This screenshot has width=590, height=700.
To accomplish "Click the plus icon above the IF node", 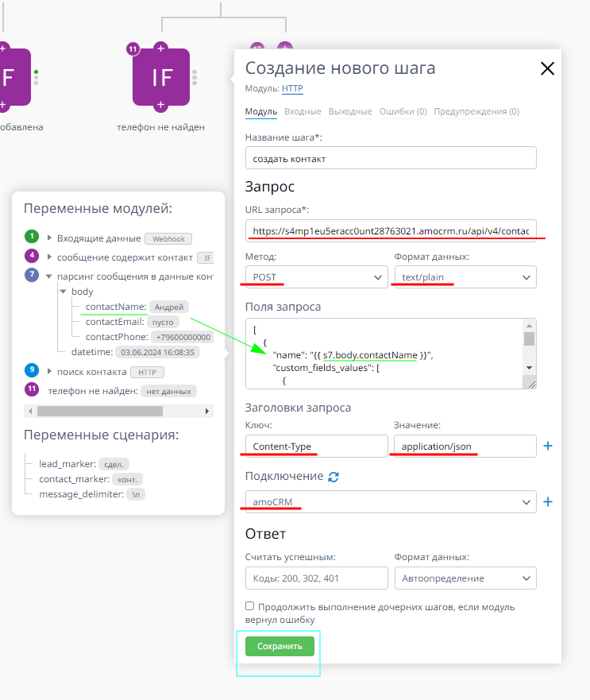I will pos(162,49).
